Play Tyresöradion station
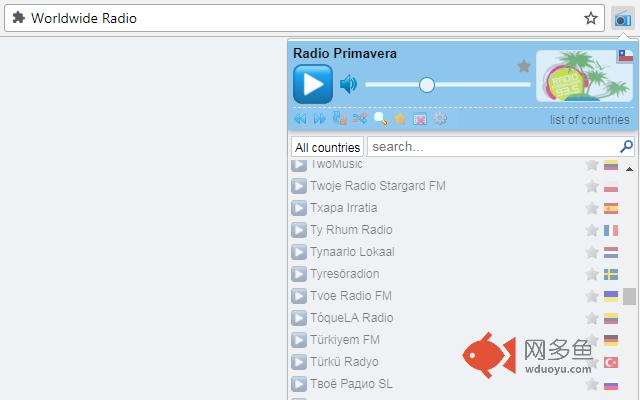 click(299, 274)
